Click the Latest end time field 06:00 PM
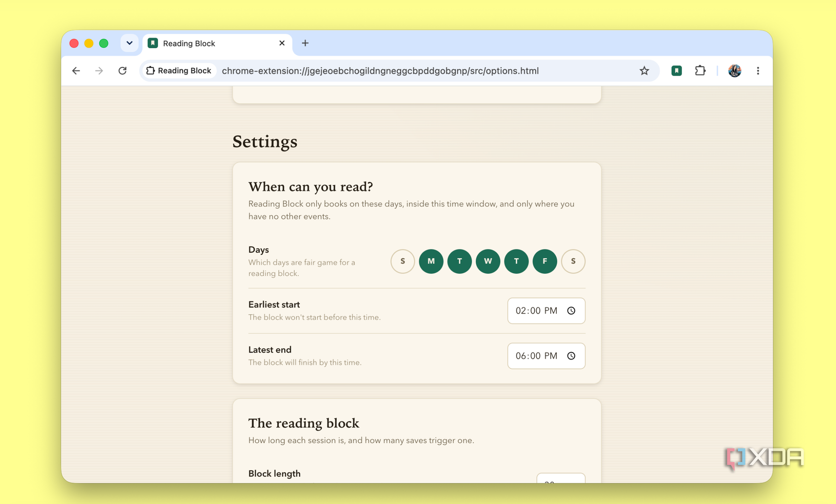This screenshot has width=836, height=504. pyautogui.click(x=546, y=356)
